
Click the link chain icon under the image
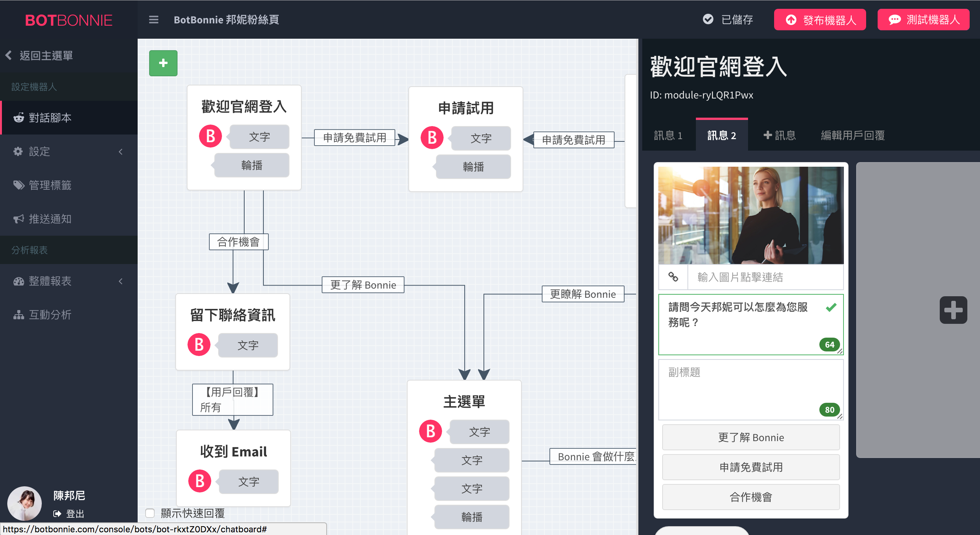pyautogui.click(x=673, y=277)
